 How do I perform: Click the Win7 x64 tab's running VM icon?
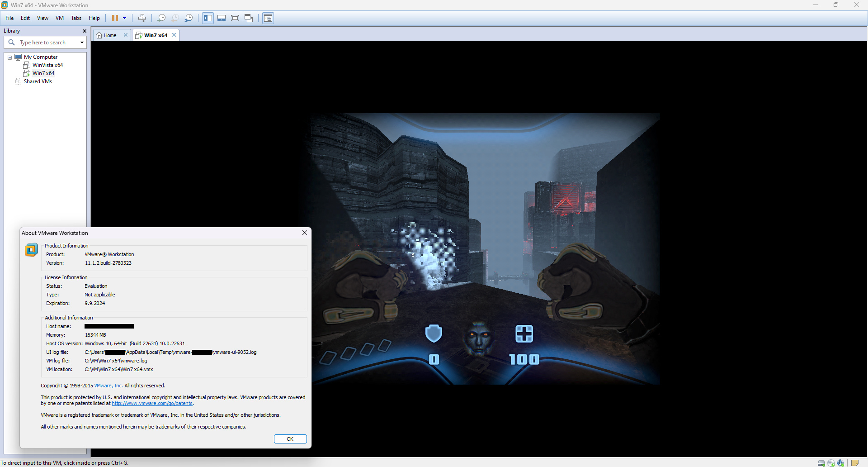pos(139,35)
